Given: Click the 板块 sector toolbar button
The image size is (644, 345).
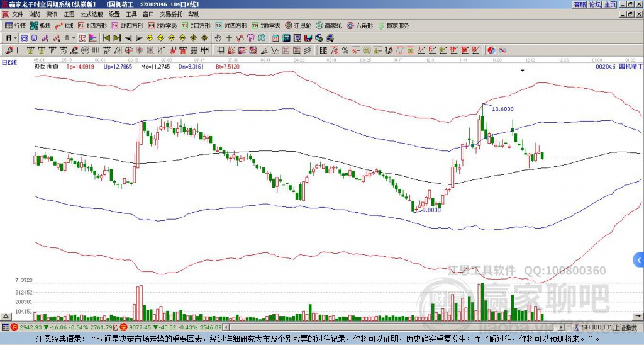Looking at the screenshot, I should [x=40, y=25].
